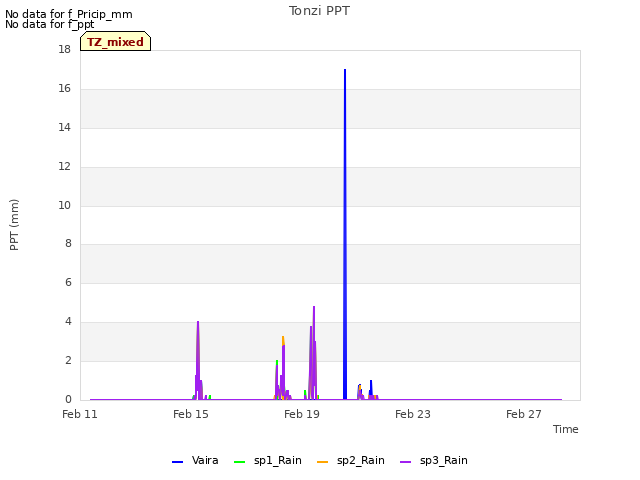
Task: Toggle the sp2_Rain legend entry
Action: coord(351,461)
